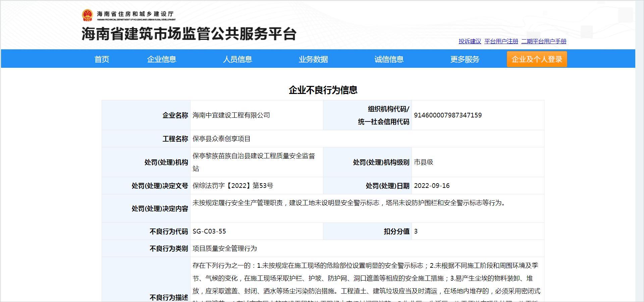Open 企业信息 menu item
The width and height of the screenshot is (644, 302).
162,59
